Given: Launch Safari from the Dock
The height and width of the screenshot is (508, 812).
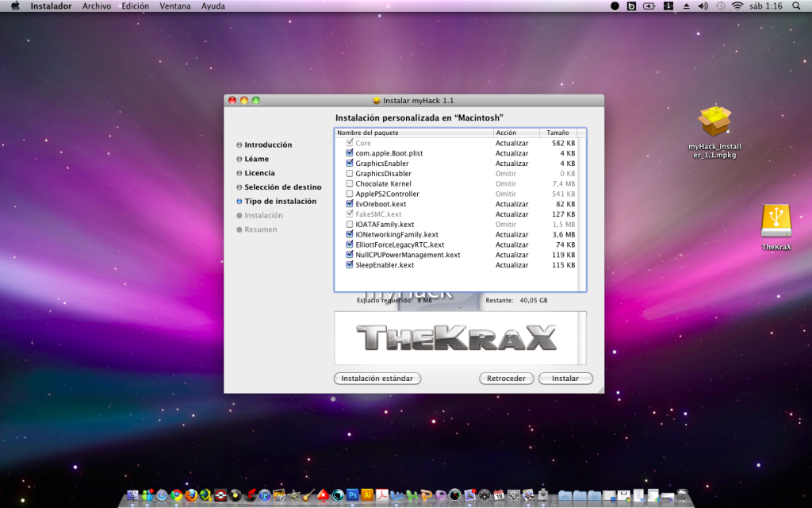Looking at the screenshot, I should pyautogui.click(x=162, y=495).
